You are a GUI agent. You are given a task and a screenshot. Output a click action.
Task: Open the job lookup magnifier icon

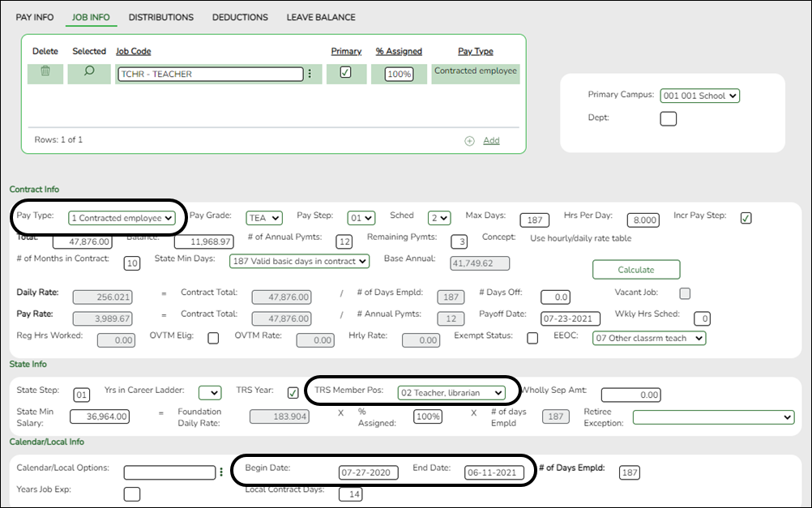point(89,73)
